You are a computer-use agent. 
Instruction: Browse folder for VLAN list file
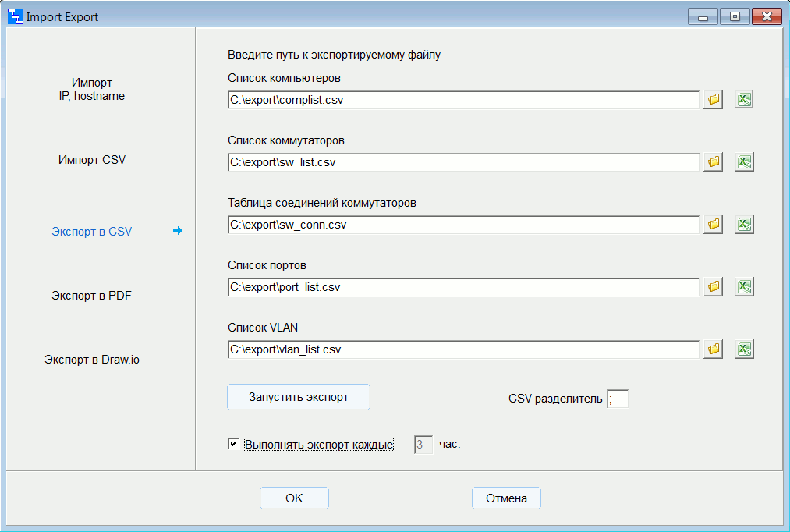point(713,349)
